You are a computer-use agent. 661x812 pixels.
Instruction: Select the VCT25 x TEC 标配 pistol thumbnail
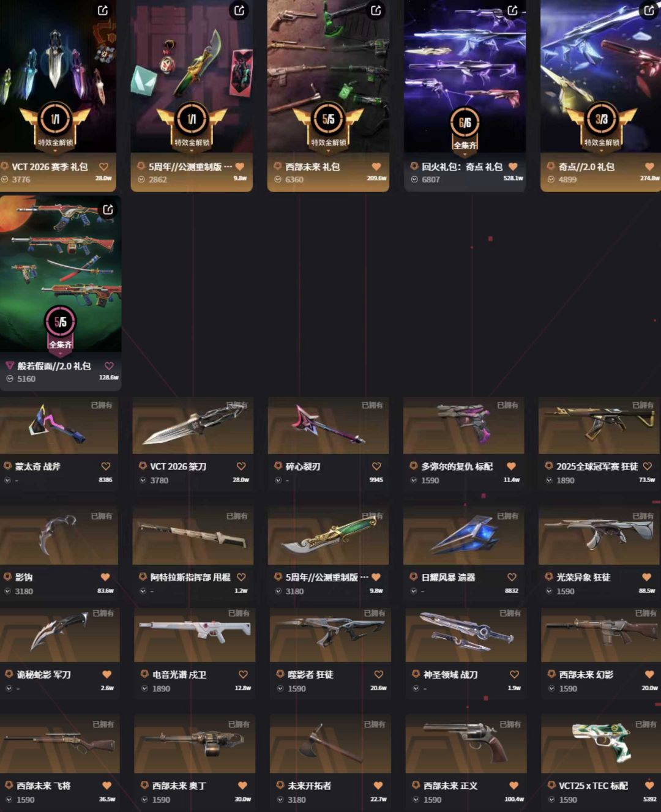[601, 744]
